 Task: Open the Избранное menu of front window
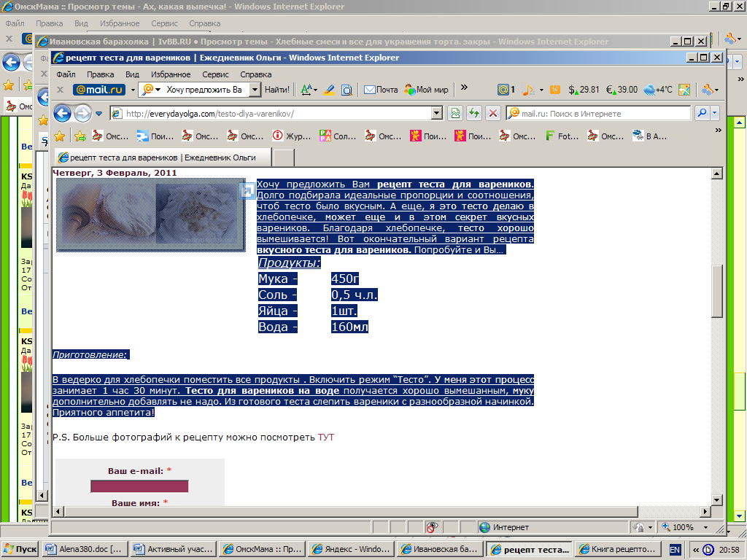pyautogui.click(x=171, y=74)
